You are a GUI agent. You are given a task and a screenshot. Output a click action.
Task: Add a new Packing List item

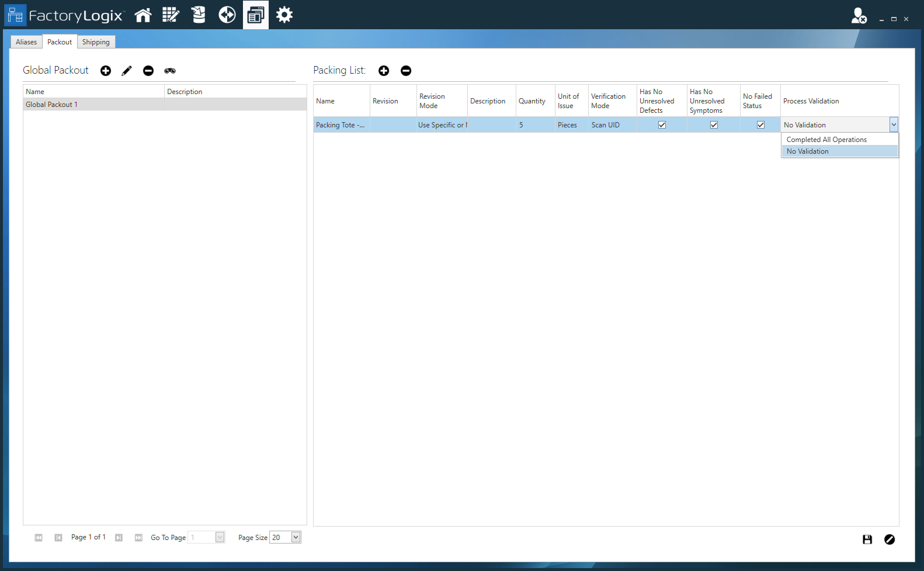click(384, 71)
